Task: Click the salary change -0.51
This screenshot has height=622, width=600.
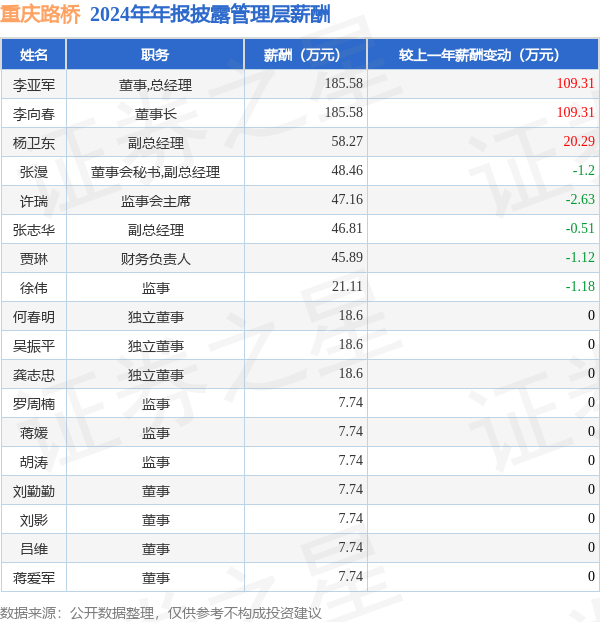Action: 580,228
